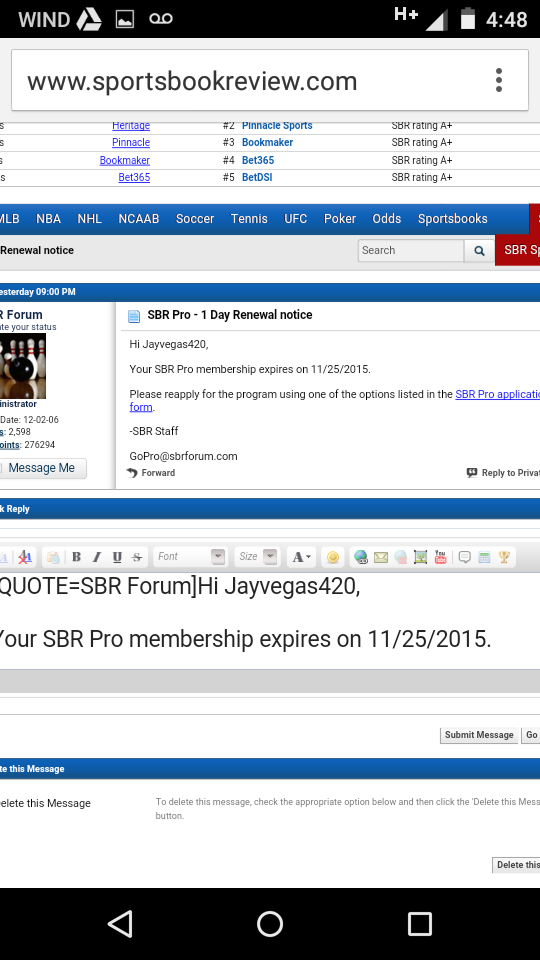Click the Delete this Message button
Screen dimensions: 540x960
click(517, 864)
